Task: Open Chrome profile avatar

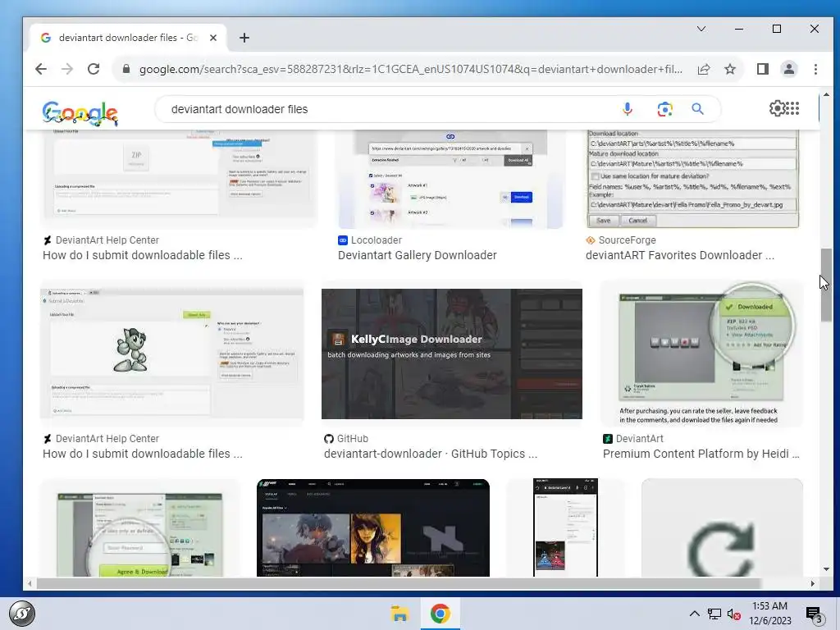Action: [788, 69]
